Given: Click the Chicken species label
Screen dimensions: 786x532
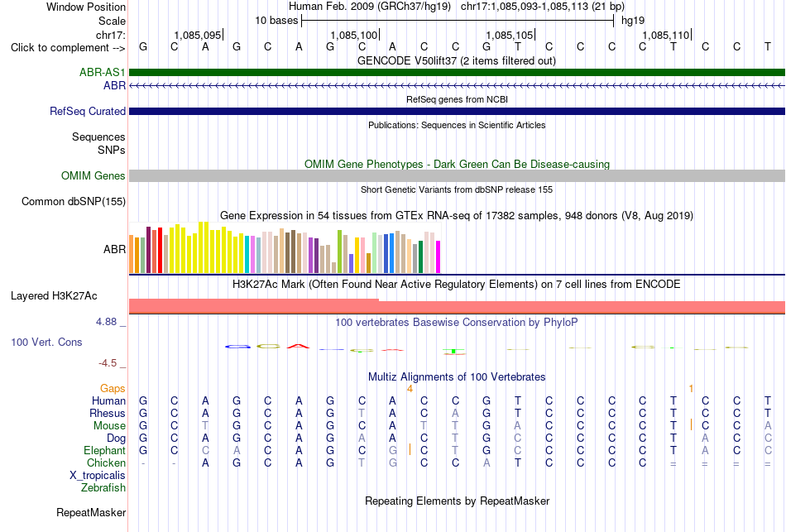Looking at the screenshot, I should (106, 463).
